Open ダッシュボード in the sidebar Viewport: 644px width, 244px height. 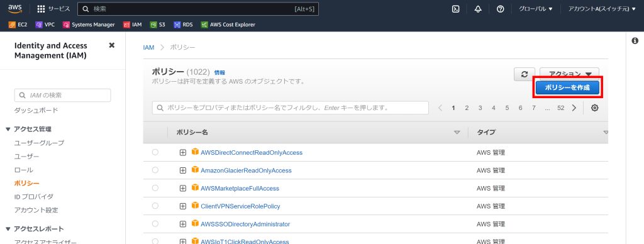coord(36,110)
